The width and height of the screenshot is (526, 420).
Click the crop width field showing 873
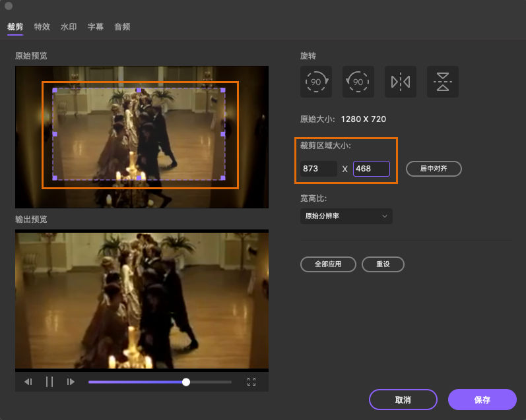(319, 169)
